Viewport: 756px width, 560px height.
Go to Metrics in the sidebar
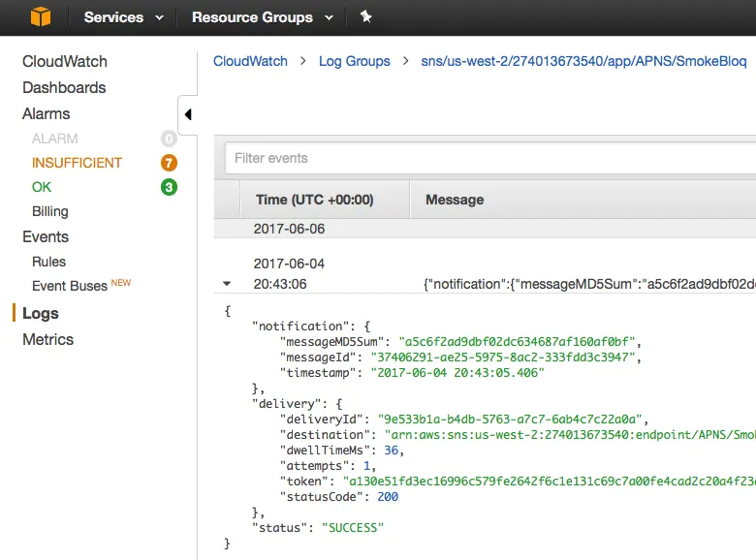click(x=48, y=339)
